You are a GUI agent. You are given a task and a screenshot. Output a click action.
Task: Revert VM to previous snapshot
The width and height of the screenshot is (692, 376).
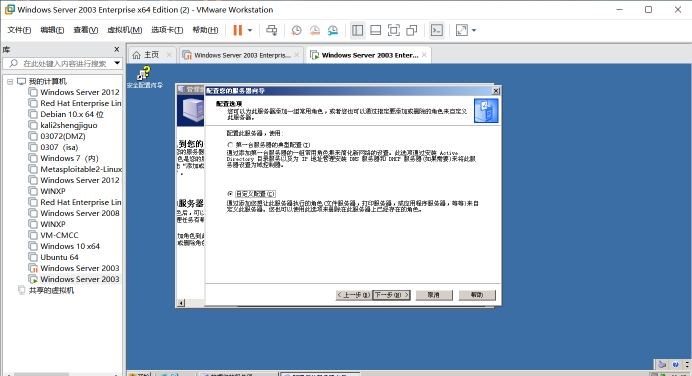315,30
